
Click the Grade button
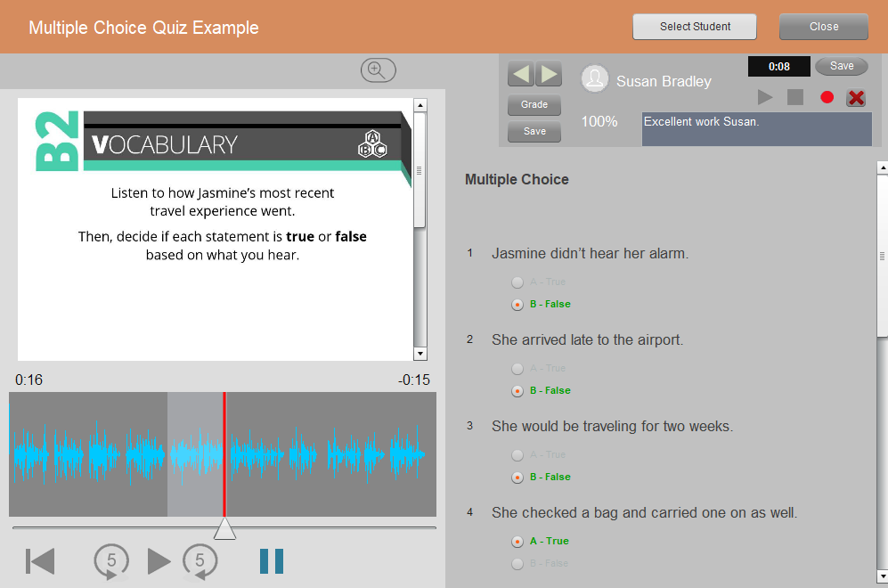click(534, 105)
